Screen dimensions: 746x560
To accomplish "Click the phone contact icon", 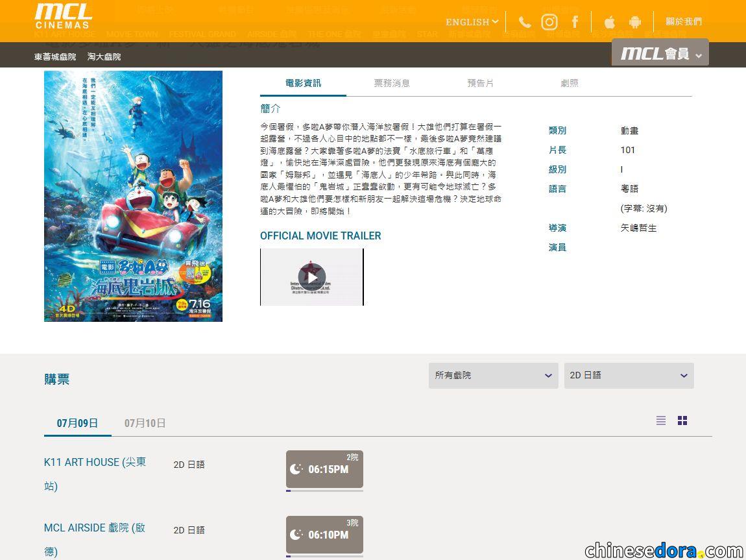I will point(524,22).
